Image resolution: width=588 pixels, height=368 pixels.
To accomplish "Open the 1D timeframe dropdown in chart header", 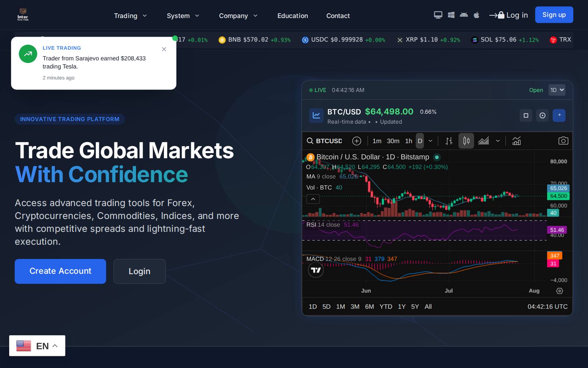I will point(557,90).
